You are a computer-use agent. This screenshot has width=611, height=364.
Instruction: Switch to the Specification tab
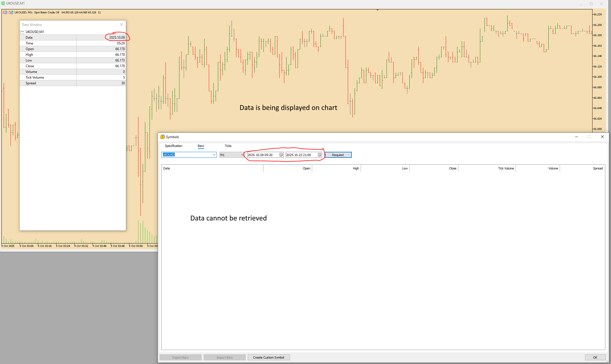tap(173, 146)
